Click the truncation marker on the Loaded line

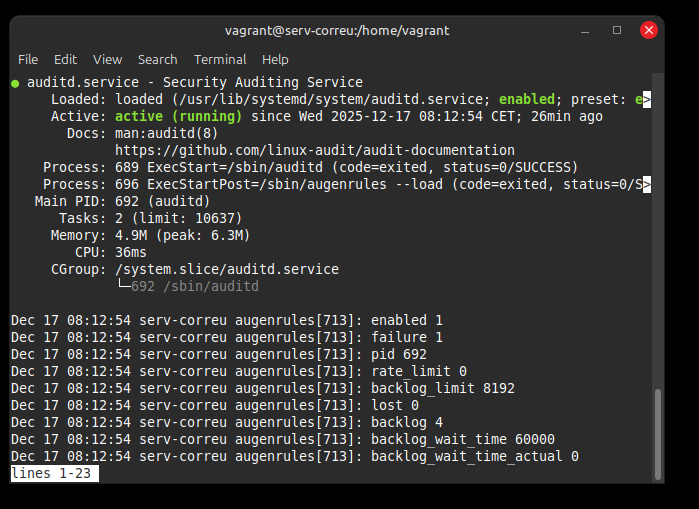(x=646, y=99)
